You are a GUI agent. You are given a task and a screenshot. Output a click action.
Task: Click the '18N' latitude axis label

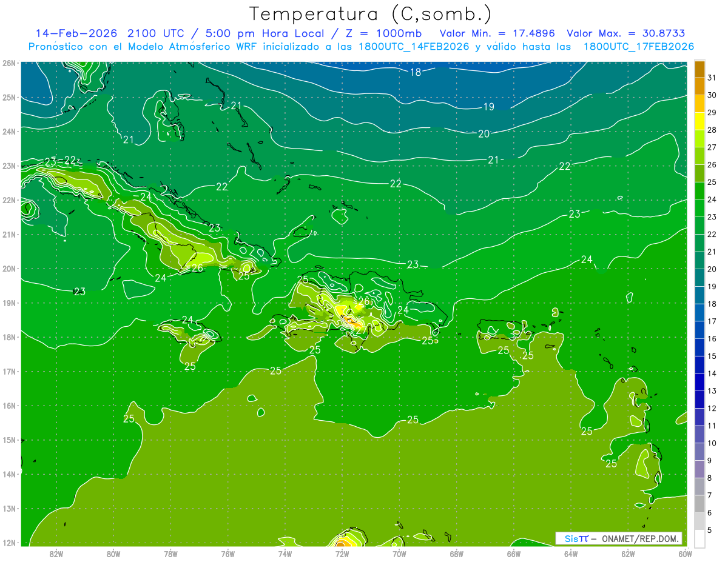pyautogui.click(x=9, y=337)
